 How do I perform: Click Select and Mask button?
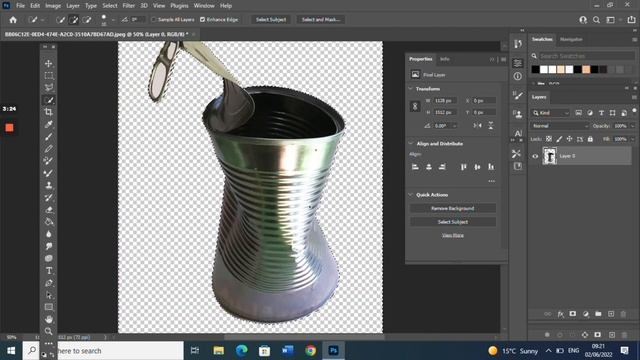click(321, 20)
